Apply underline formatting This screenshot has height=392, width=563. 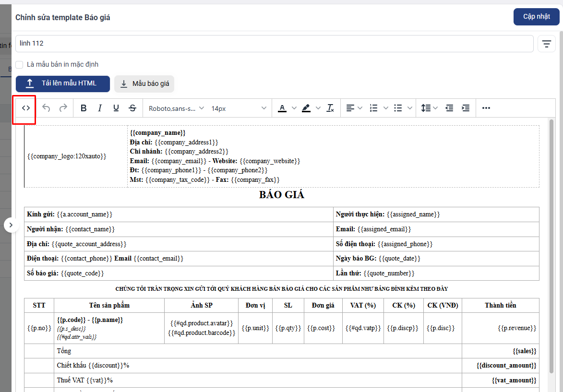(x=116, y=108)
